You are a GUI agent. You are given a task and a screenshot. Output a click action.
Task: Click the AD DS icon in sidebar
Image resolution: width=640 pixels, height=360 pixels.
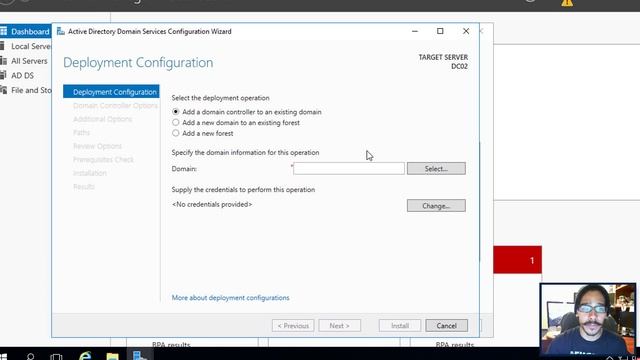pyautogui.click(x=3, y=76)
